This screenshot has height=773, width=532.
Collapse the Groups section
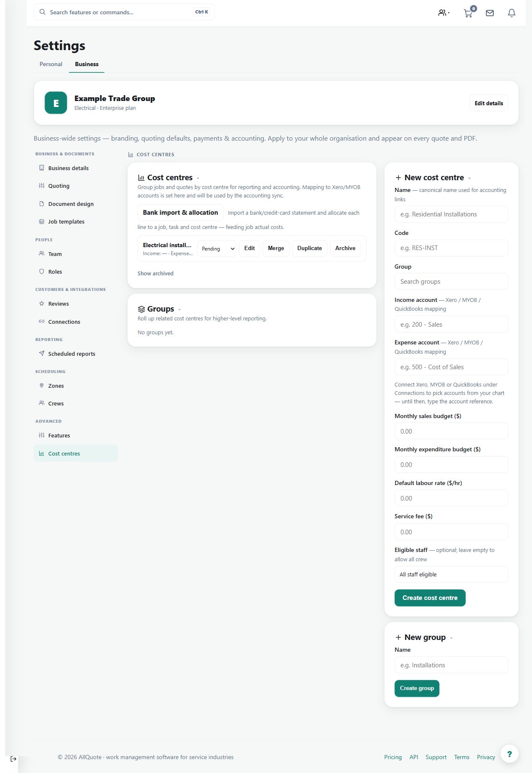click(180, 309)
